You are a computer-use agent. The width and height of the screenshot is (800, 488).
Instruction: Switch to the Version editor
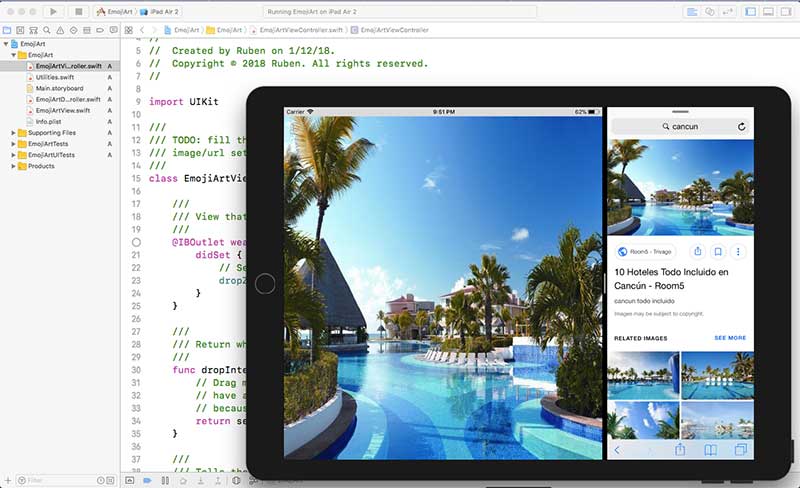coord(728,11)
